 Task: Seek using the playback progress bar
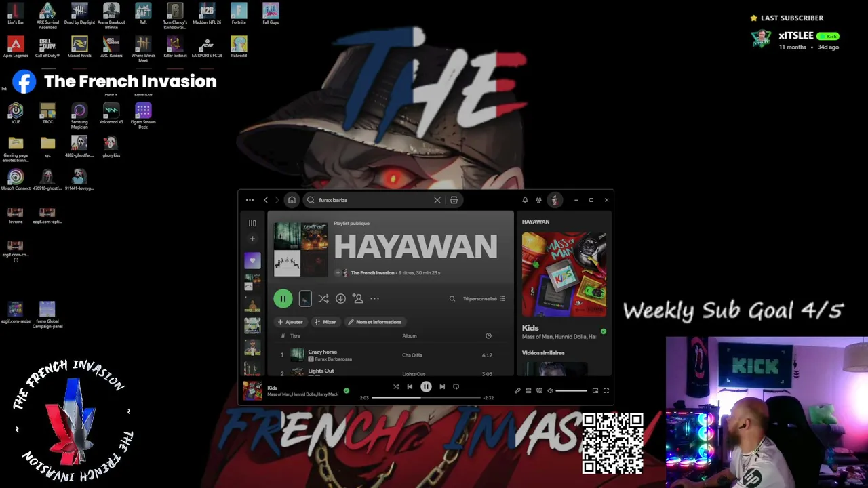pos(426,398)
